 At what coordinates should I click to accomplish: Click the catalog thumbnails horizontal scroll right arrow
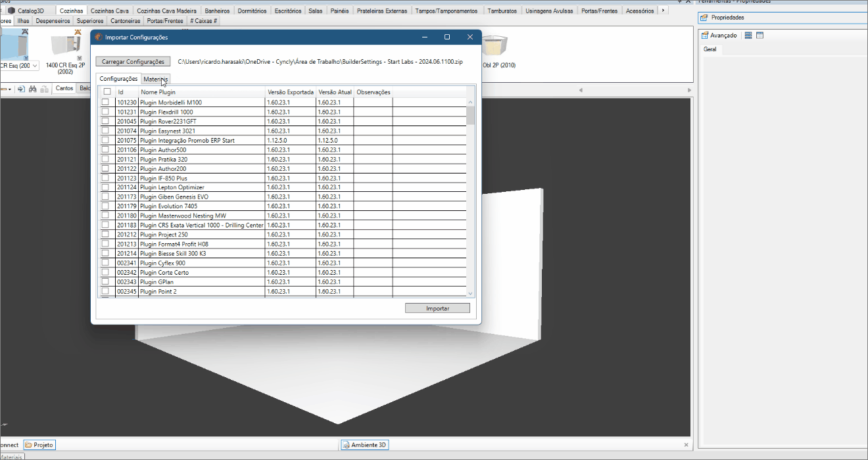tap(688, 89)
